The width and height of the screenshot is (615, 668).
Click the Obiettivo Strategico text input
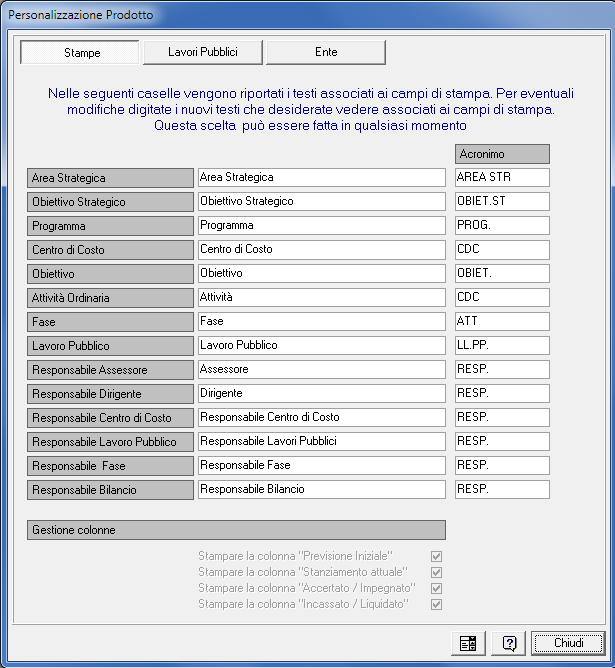[x=321, y=201]
